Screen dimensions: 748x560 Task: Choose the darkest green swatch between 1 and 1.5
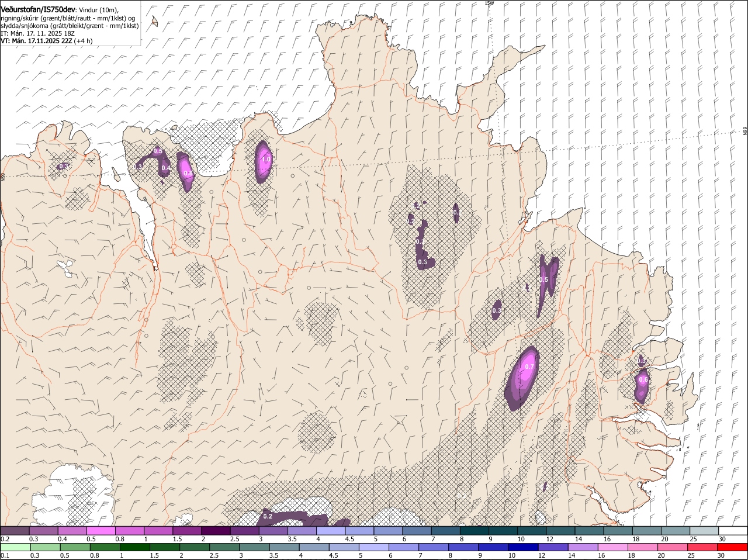coord(134,547)
